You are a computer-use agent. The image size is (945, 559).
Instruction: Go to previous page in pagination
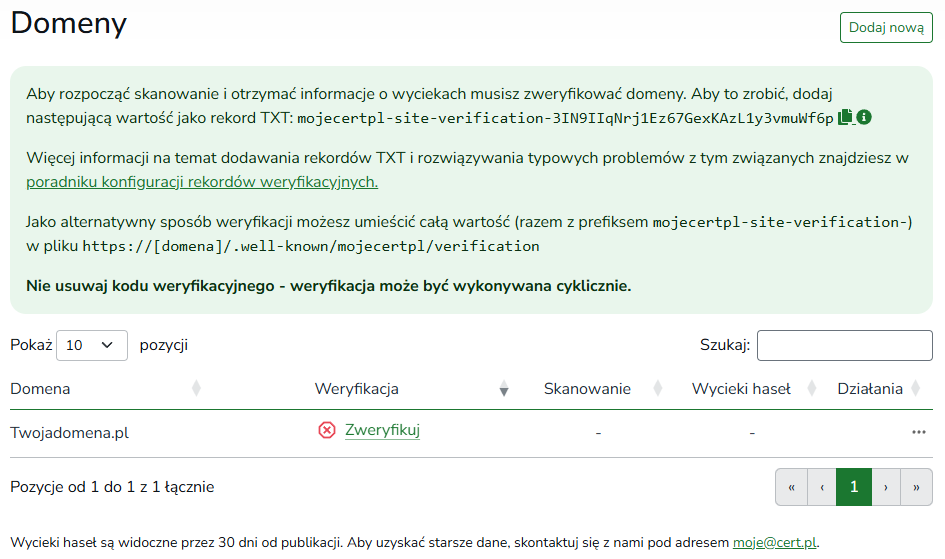point(822,487)
